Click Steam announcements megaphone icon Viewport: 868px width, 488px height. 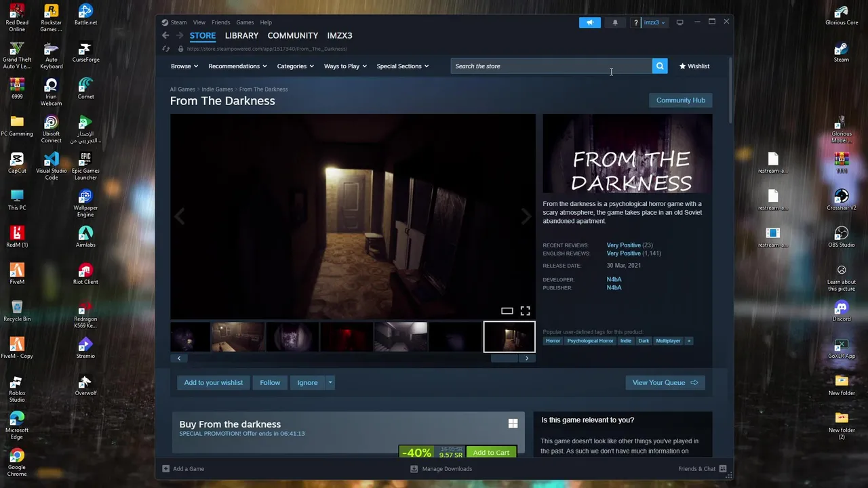(589, 22)
